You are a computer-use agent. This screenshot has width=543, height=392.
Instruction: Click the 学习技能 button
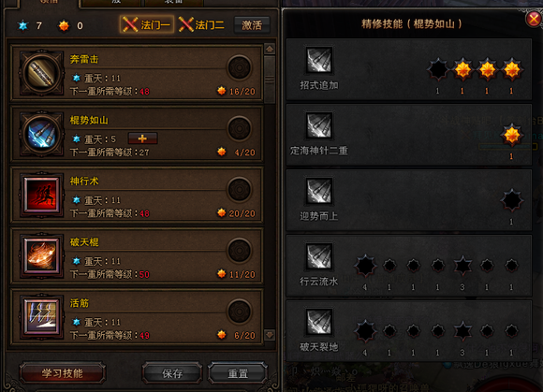coord(63,373)
